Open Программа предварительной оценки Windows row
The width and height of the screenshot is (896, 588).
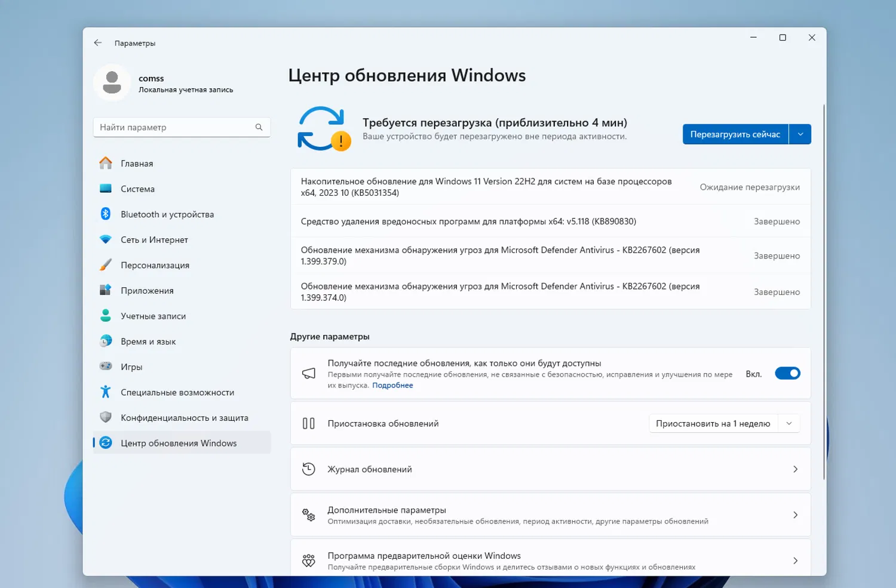point(550,558)
